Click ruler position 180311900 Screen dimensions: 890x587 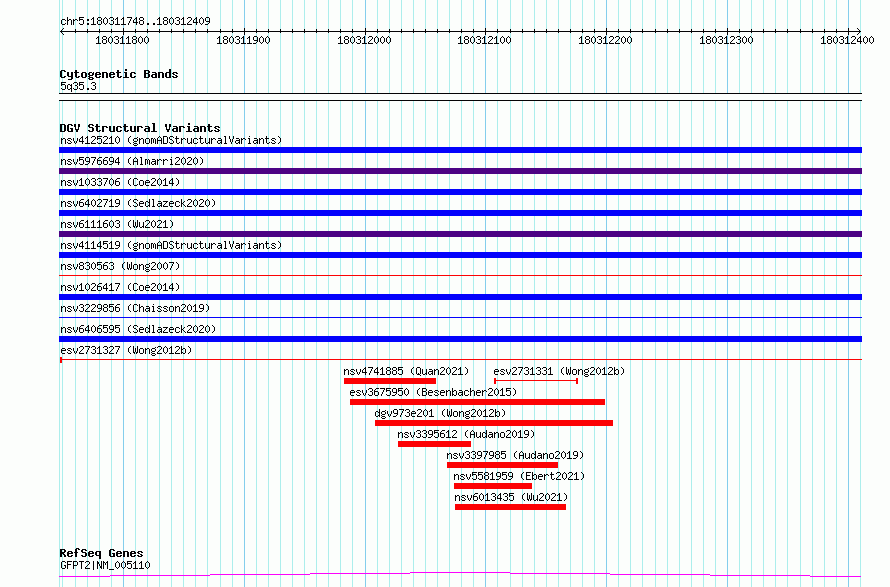coord(243,40)
